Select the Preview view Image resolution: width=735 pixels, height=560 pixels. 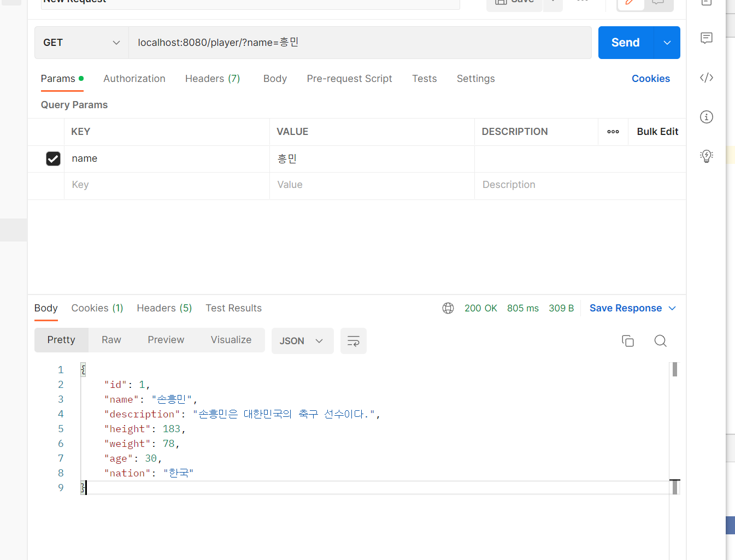coord(166,340)
